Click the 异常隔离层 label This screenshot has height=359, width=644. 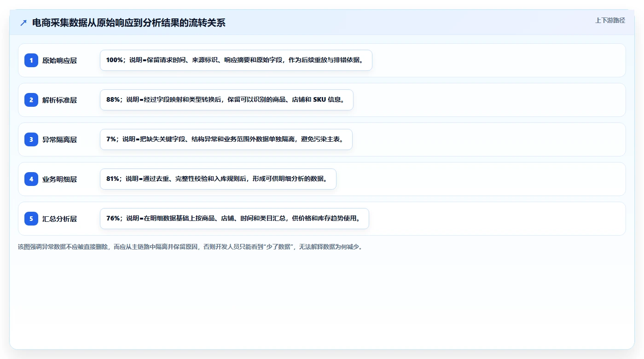(59, 139)
